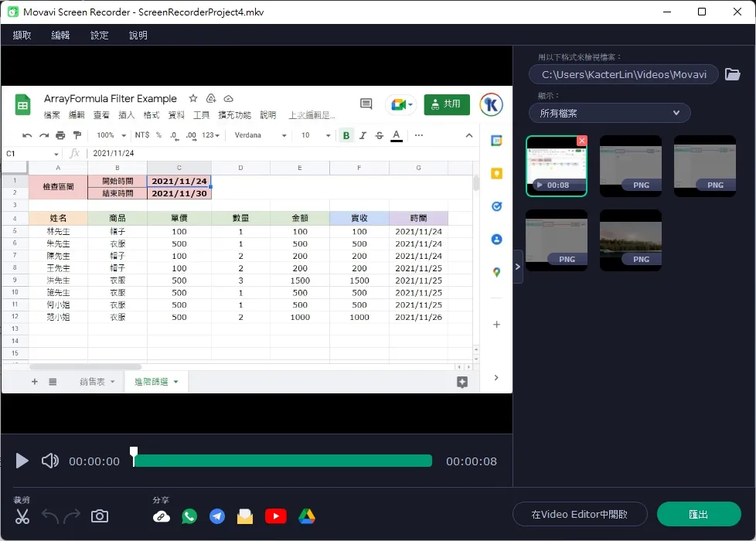The width and height of the screenshot is (756, 541).
Task: Play the recorded video
Action: [x=22, y=461]
